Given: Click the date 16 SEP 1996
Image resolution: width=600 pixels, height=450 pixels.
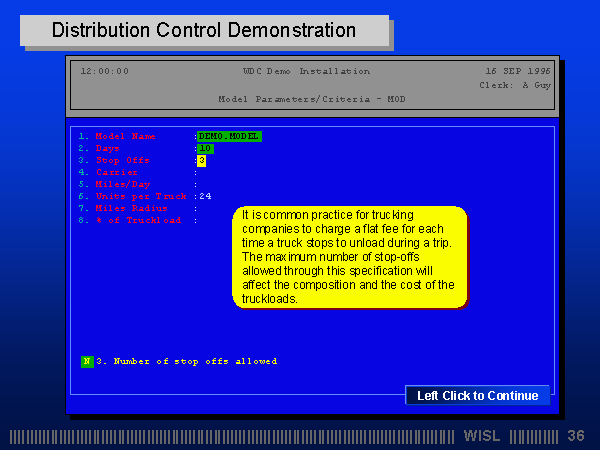Looking at the screenshot, I should 518,71.
